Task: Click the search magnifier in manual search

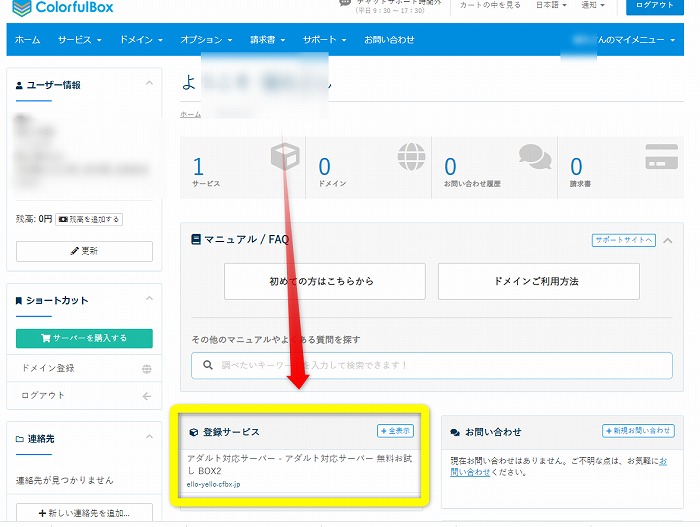Action: (208, 365)
